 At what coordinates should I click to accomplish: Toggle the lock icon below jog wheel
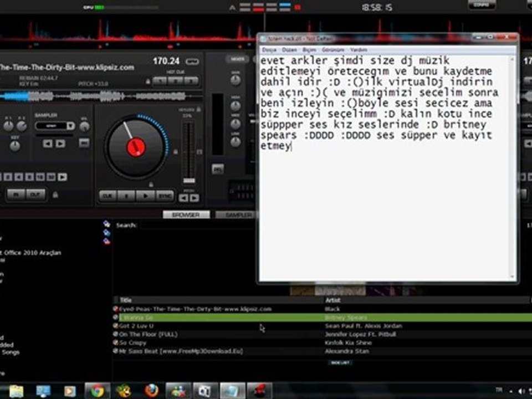point(151,184)
